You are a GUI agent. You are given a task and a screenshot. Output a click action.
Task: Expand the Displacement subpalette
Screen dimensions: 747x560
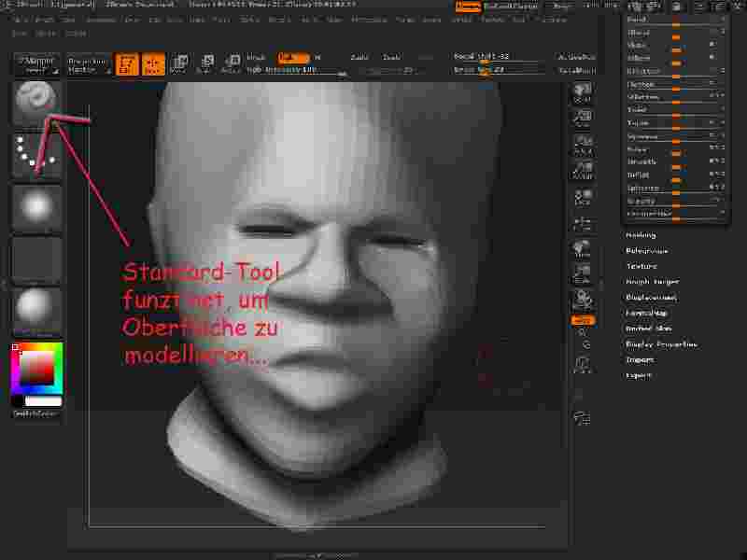[647, 297]
